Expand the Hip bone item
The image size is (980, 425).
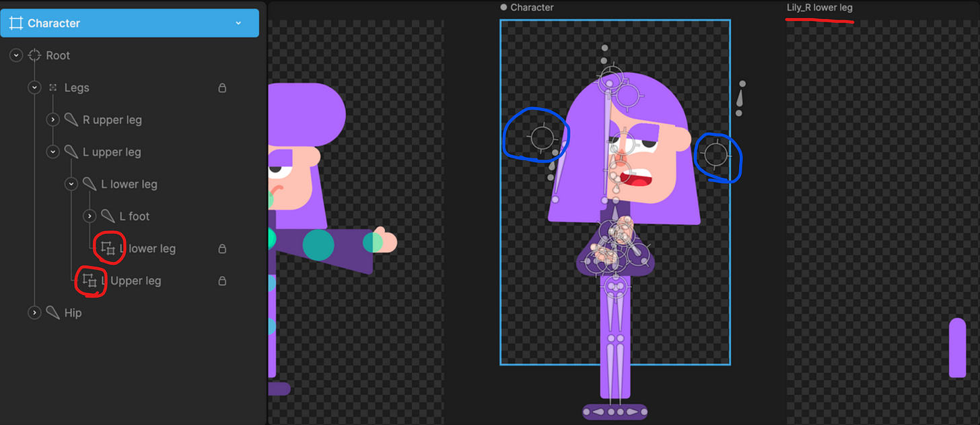[34, 313]
